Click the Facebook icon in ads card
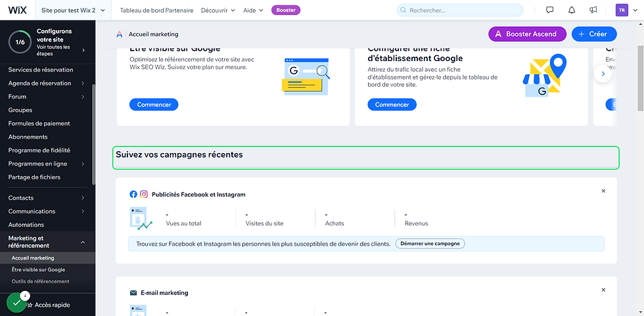Viewport: 644px width, 316px height. 133,194
